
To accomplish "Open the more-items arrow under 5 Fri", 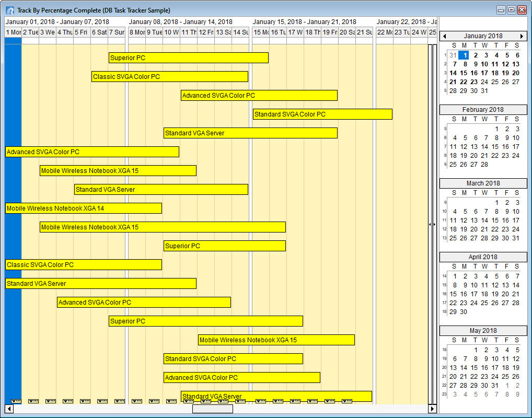I will [x=85, y=401].
